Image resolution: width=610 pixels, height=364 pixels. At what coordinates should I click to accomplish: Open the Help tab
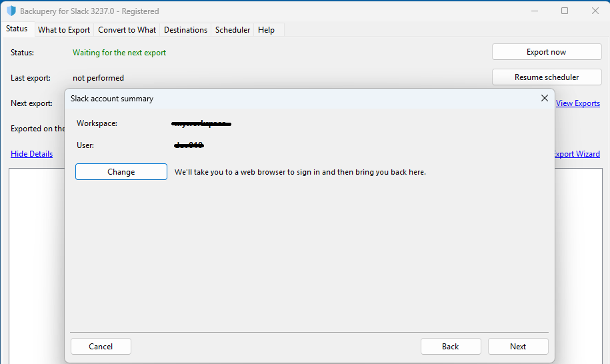266,30
